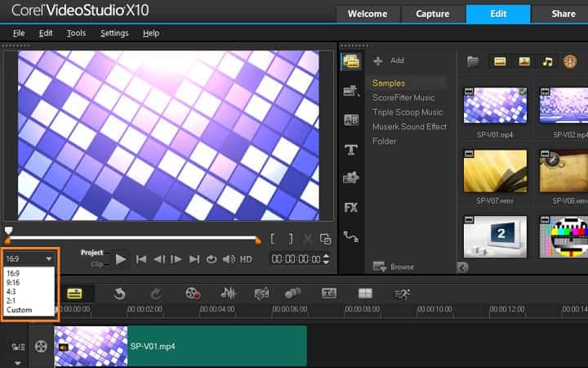The width and height of the screenshot is (588, 368).
Task: Toggle the show photos filter
Action: click(x=523, y=61)
